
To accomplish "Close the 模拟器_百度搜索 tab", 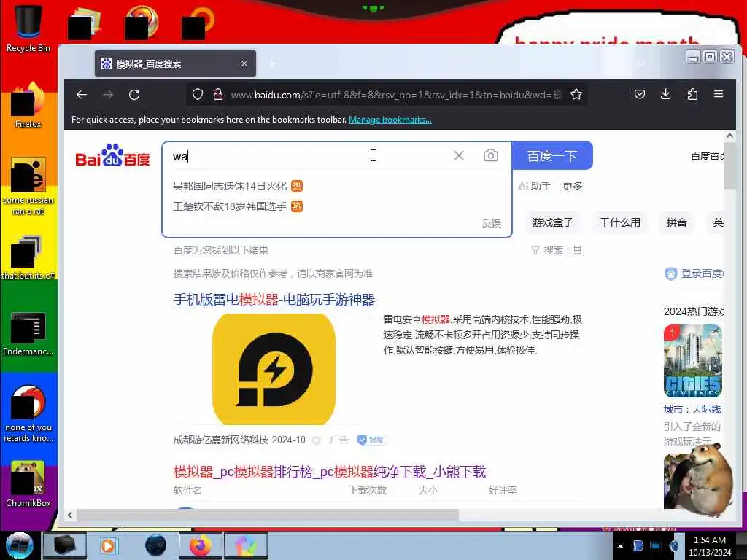I will pos(244,63).
